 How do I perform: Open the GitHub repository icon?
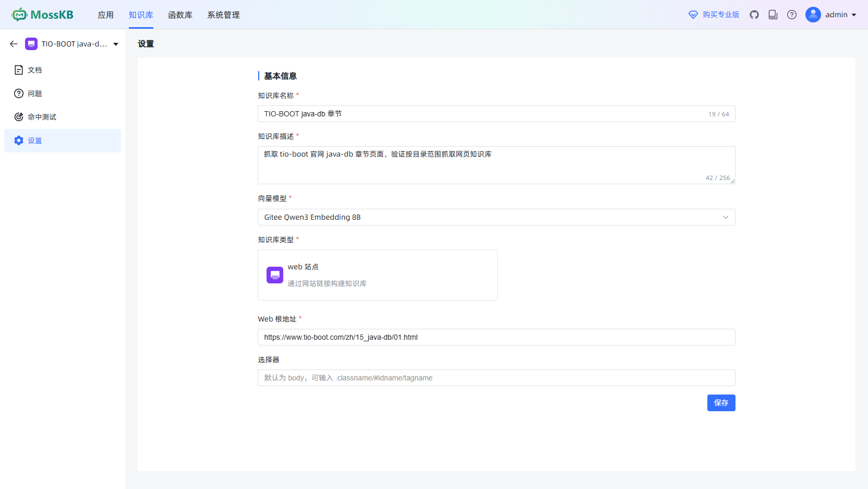[754, 15]
